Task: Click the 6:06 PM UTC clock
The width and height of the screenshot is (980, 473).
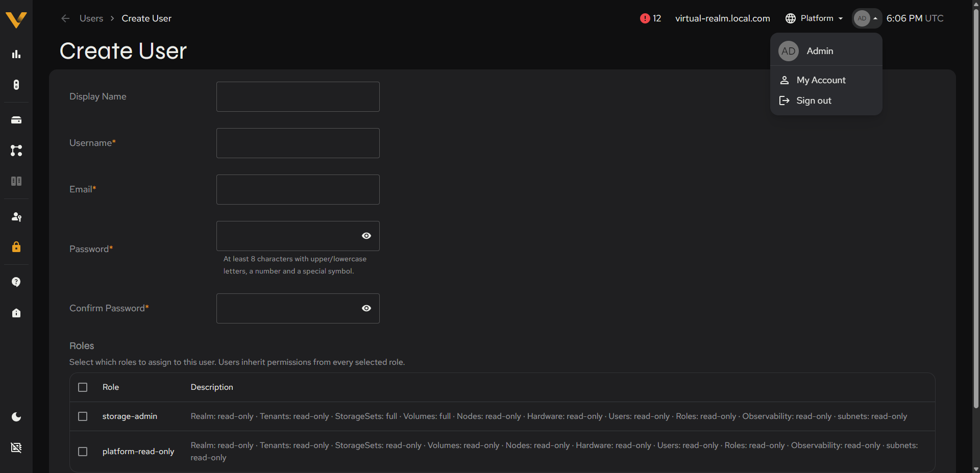Action: (915, 18)
